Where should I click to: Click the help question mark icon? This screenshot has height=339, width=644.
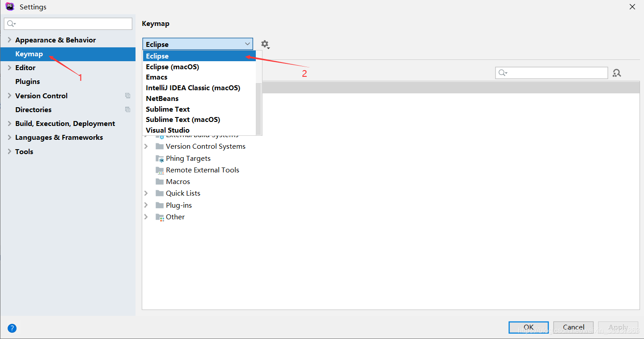pos(12,328)
